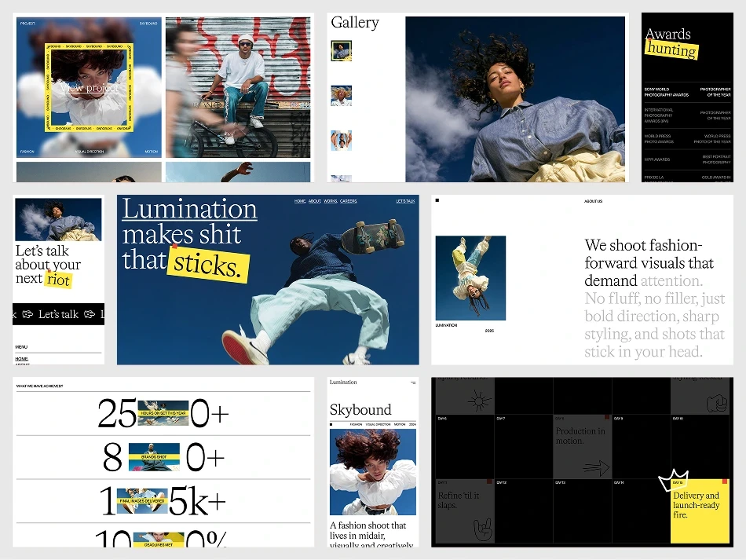The height and width of the screenshot is (560, 746).
Task: Click the Refine 'til it slaps day card
Action: (x=465, y=511)
